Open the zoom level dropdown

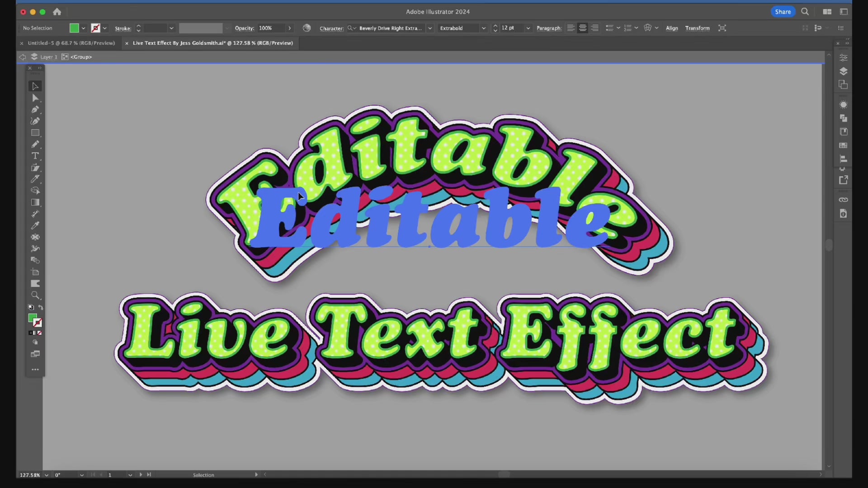pos(46,475)
